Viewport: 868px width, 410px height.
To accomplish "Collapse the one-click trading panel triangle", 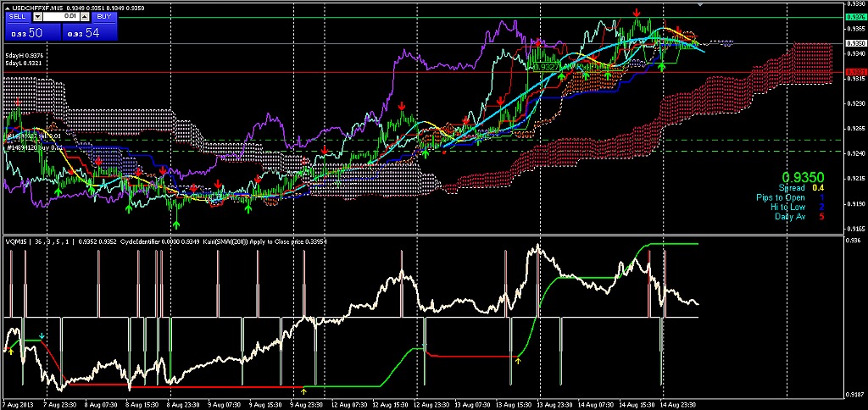I will click(x=7, y=8).
